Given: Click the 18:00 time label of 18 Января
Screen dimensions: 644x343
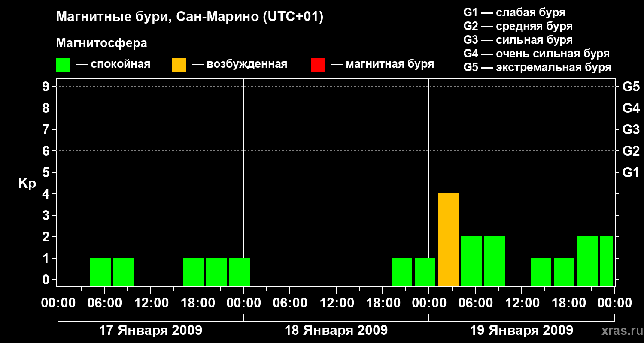Looking at the screenshot, I should pos(383,303).
